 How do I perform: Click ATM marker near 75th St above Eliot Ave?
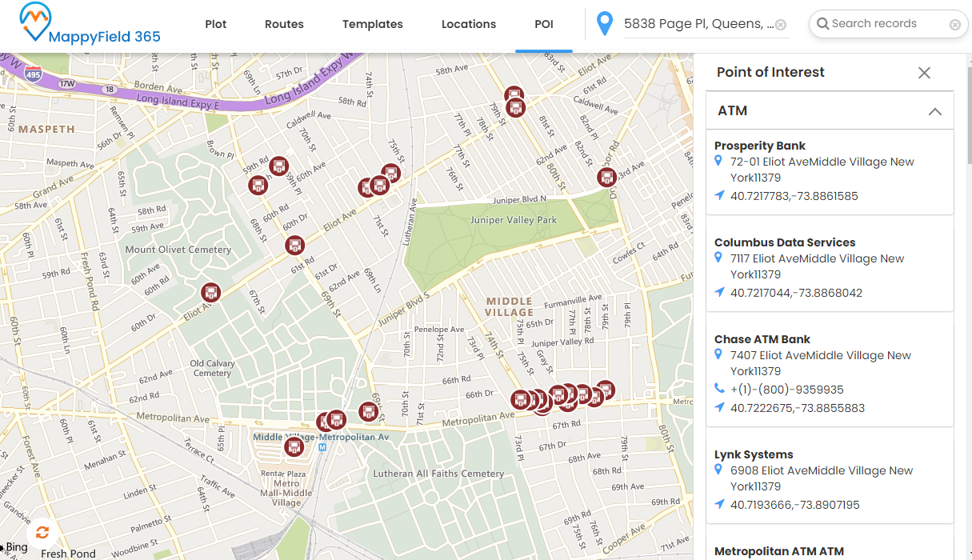pos(390,173)
